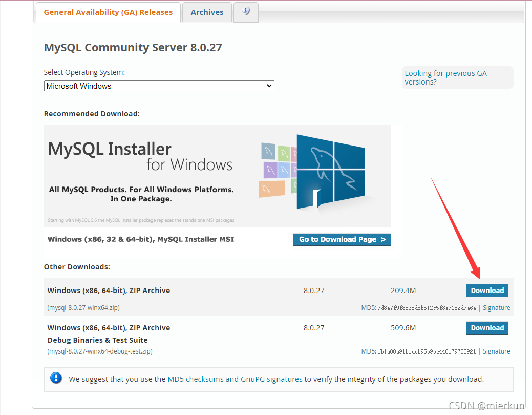Open the information icon tab
This screenshot has height=415, width=532.
tap(246, 12)
